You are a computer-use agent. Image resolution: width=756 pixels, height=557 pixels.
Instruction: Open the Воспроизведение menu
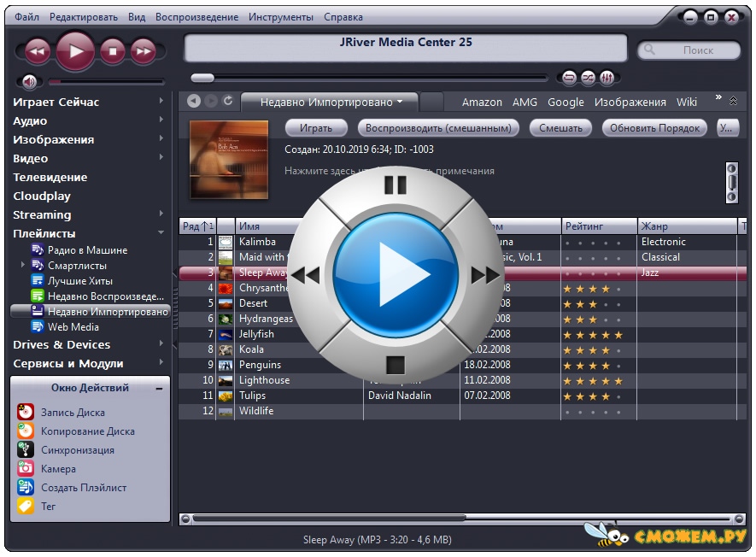196,17
